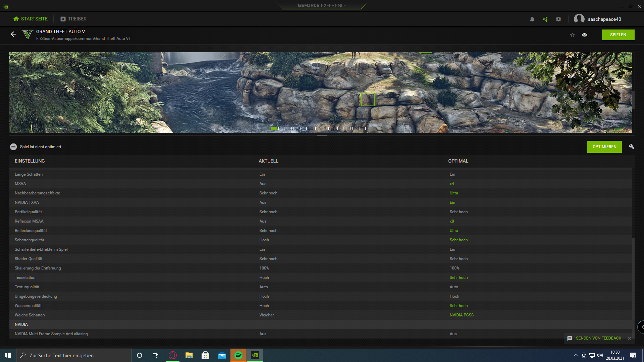644x362 pixels.
Task: Click the saschapeace40 profile avatar
Action: 579,19
